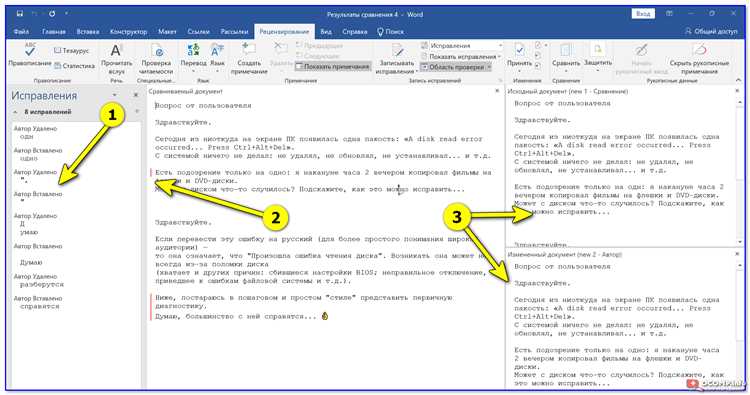Toggle the Область проверки reviewing pane

[453, 67]
